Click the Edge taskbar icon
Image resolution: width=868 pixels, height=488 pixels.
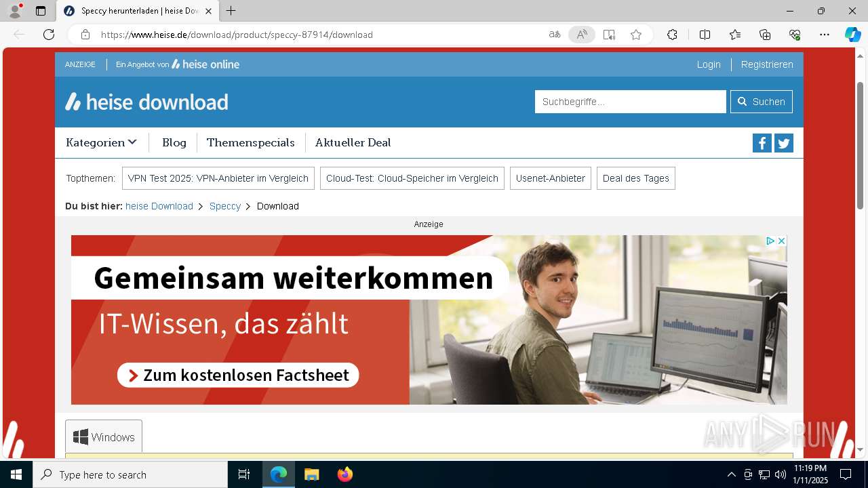[279, 474]
